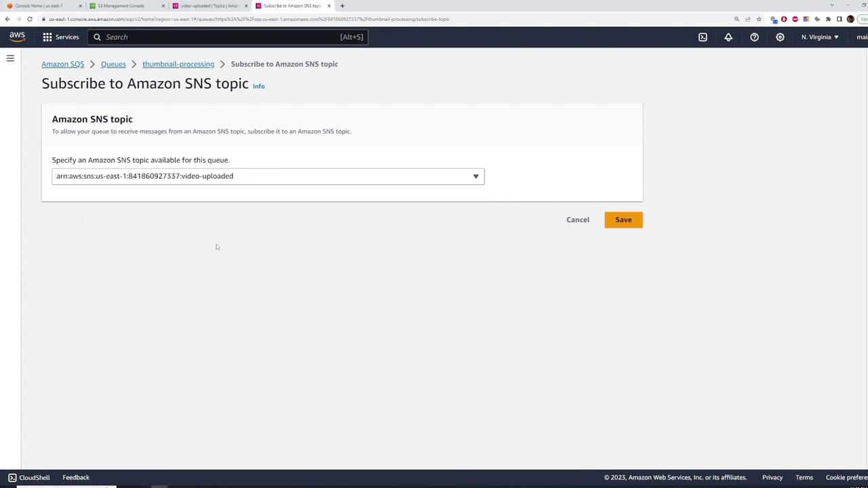
Task: Click the browser back arrow
Action: 7,19
